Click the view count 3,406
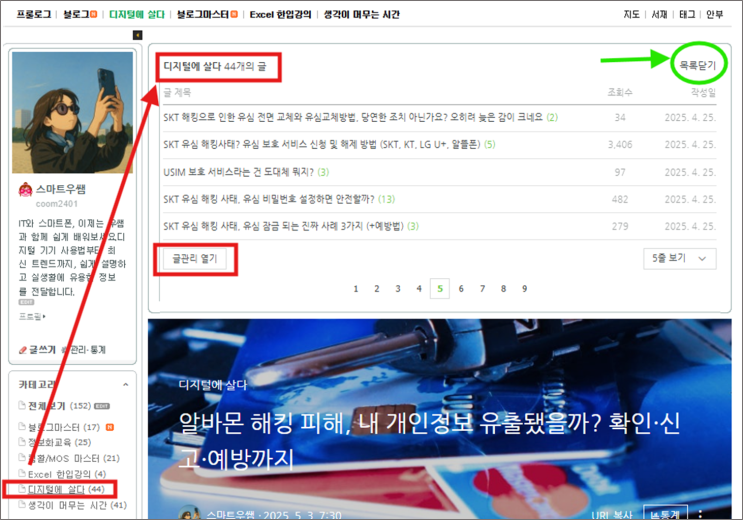This screenshot has width=743, height=520. 620,145
